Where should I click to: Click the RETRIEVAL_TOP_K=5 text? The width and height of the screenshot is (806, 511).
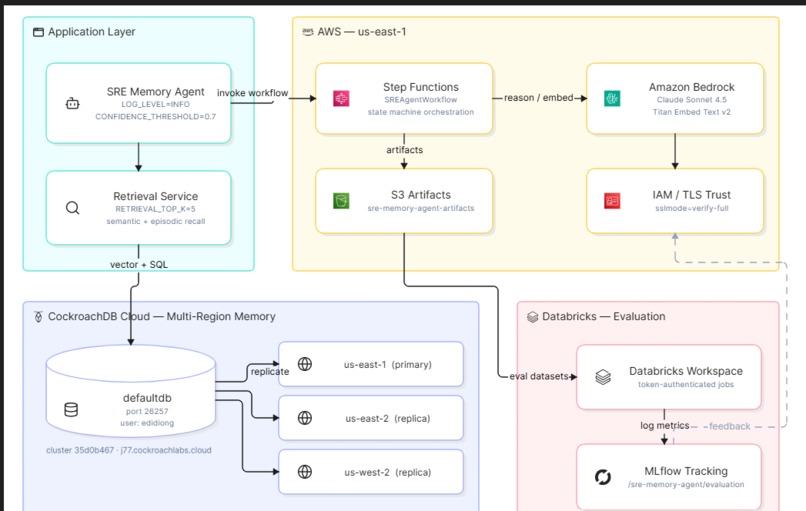155,209
